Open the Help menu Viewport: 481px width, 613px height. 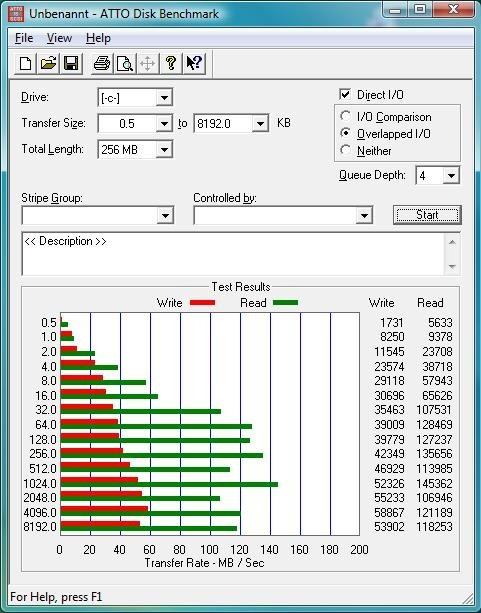coord(98,38)
